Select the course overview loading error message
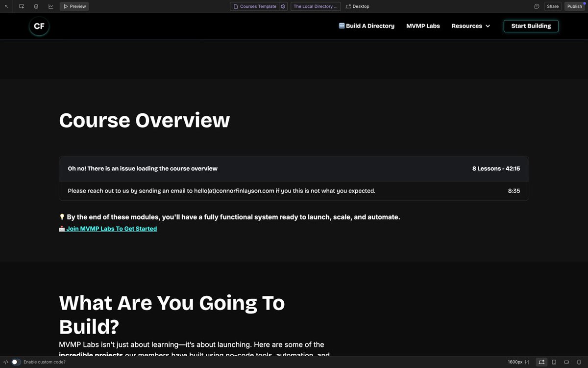The height and width of the screenshot is (368, 588). (x=143, y=168)
